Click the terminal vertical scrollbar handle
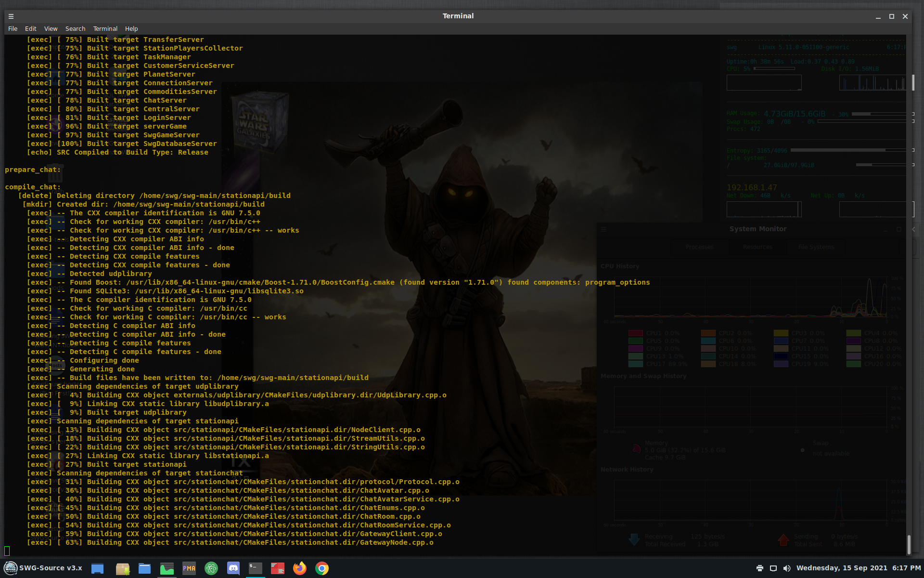The width and height of the screenshot is (924, 578). 909,544
